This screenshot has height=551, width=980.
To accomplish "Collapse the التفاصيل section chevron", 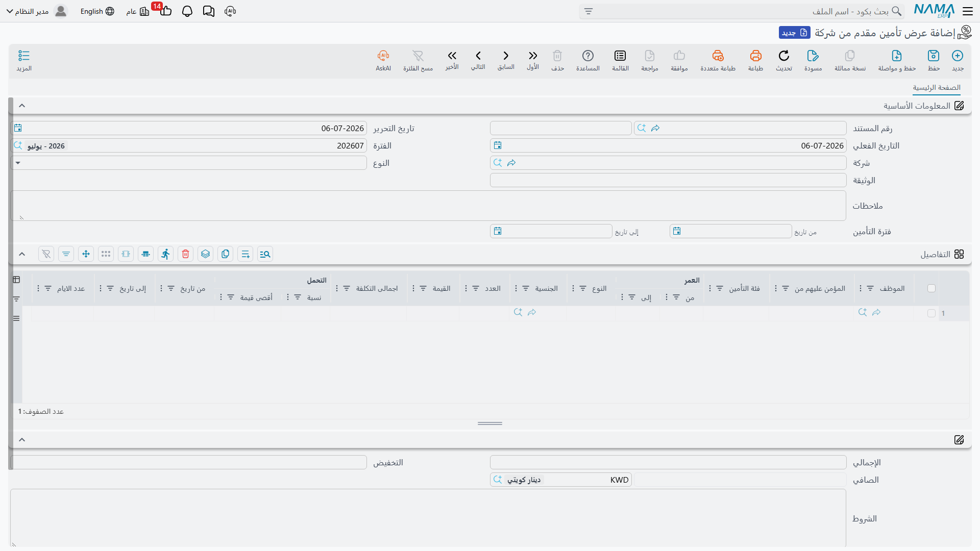I will (22, 254).
